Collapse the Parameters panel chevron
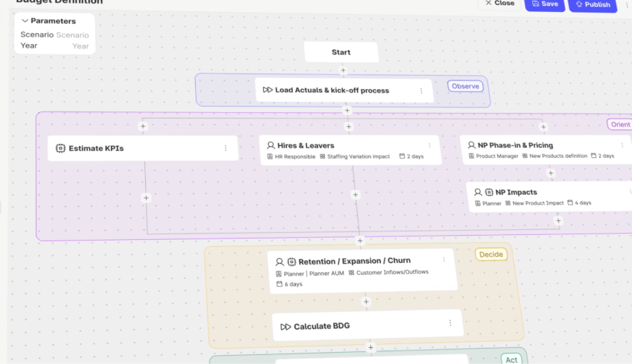 point(25,20)
